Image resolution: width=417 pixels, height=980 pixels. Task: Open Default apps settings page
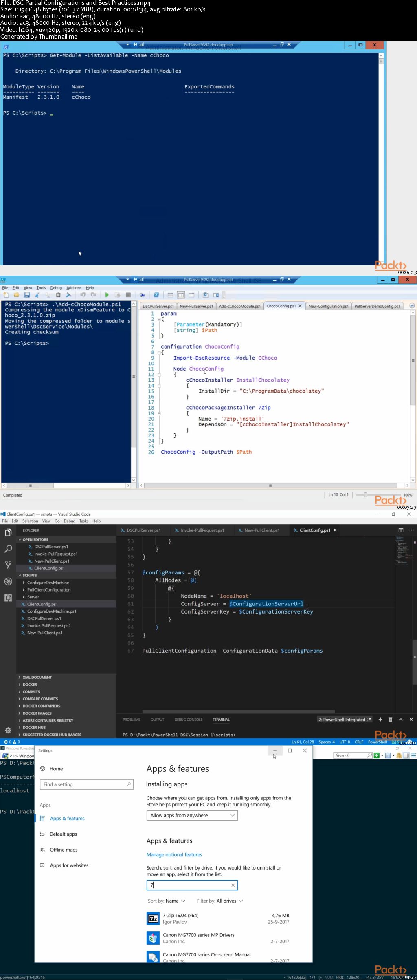63,834
